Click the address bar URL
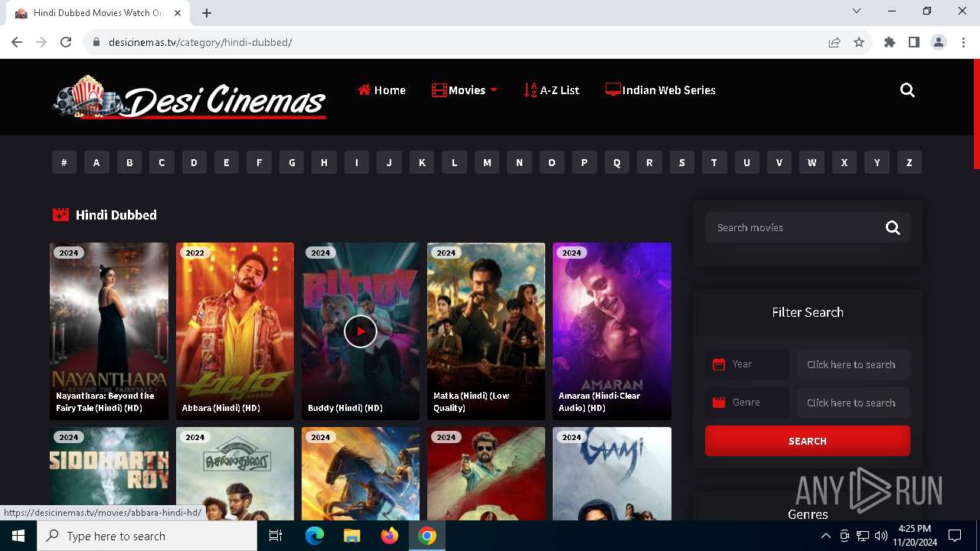 200,42
